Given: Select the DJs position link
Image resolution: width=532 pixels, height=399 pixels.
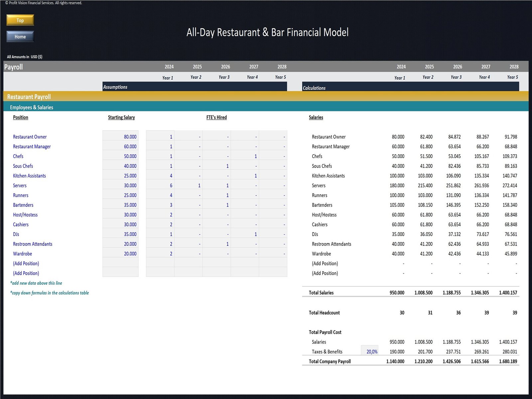Looking at the screenshot, I should click(x=16, y=234).
